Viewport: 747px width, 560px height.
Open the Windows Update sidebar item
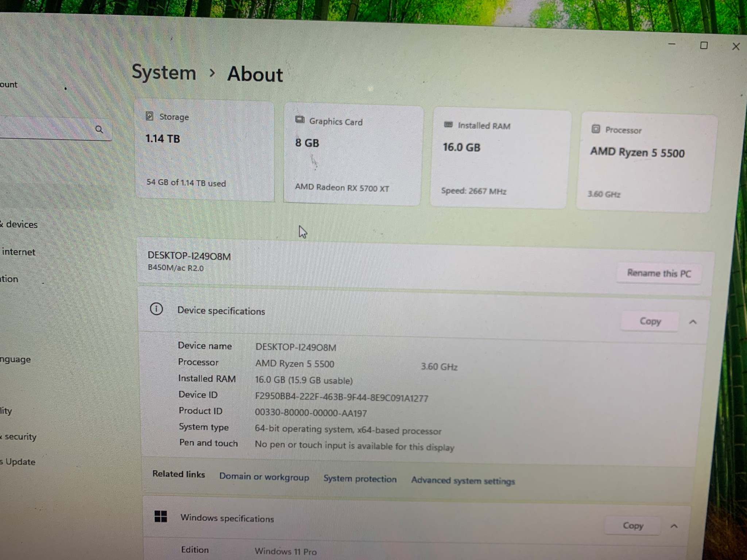click(x=18, y=462)
